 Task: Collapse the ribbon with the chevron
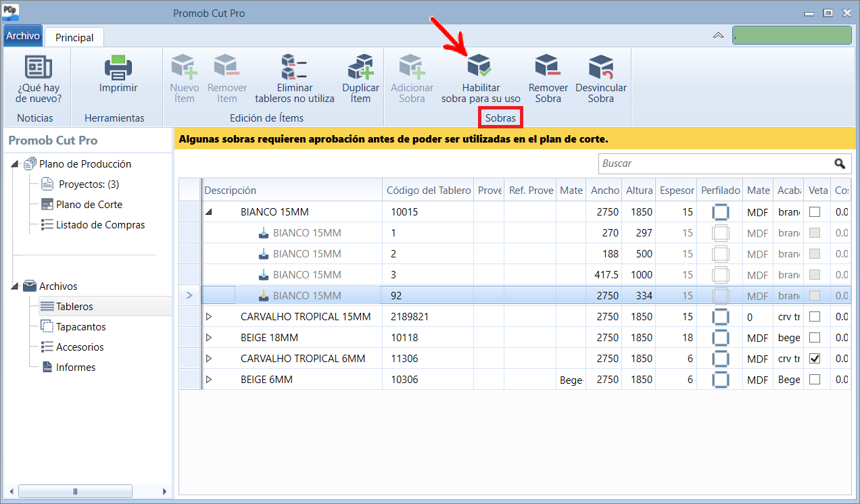pyautogui.click(x=719, y=35)
